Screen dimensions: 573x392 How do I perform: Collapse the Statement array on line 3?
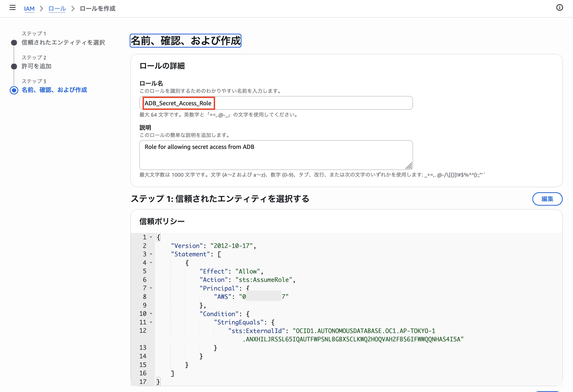coord(151,254)
